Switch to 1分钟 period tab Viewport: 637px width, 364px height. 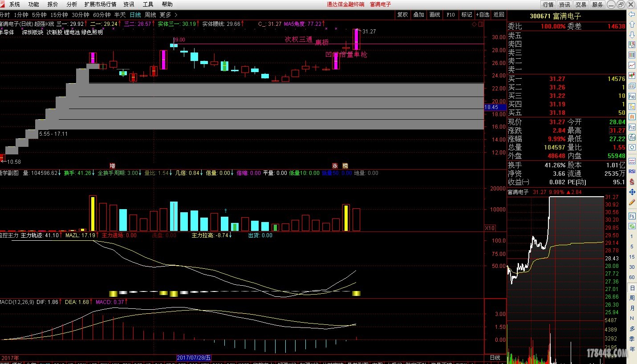point(21,15)
